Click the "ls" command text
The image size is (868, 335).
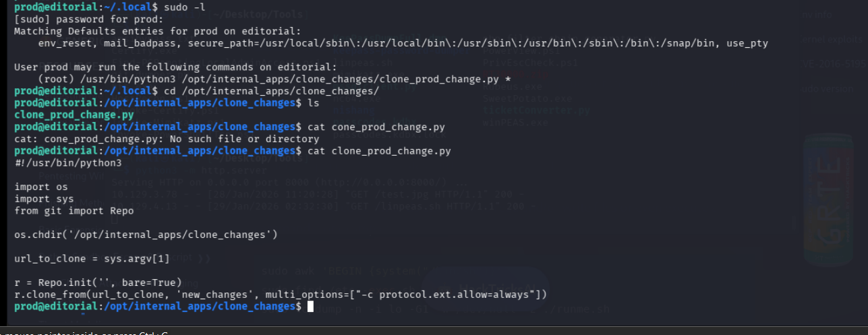[x=313, y=103]
